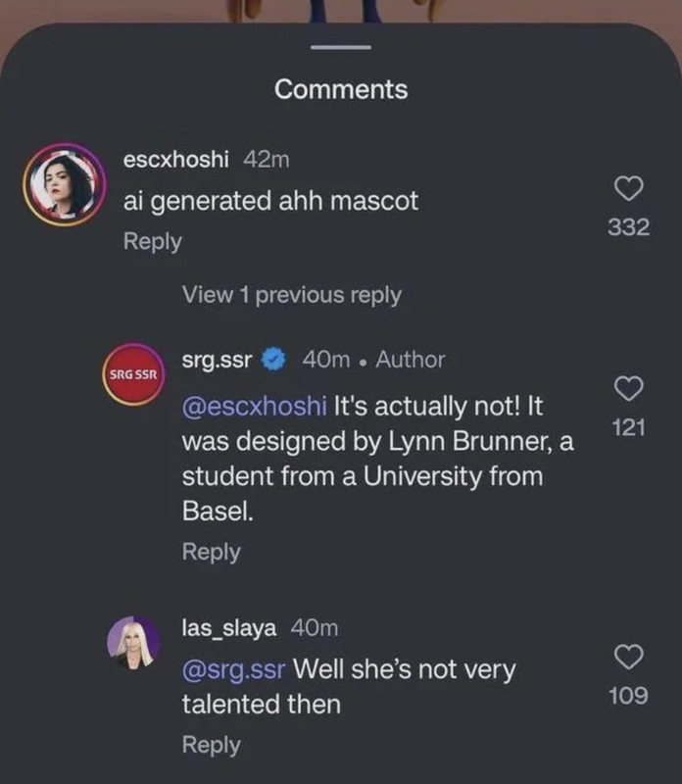
Task: Expand View 1 previous reply
Action: click(291, 295)
